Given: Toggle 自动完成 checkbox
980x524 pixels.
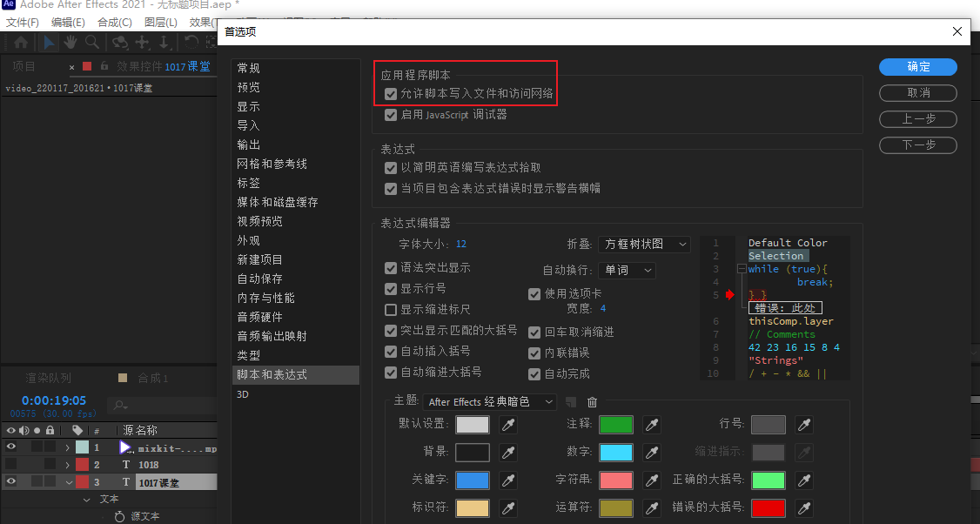Looking at the screenshot, I should tap(534, 374).
